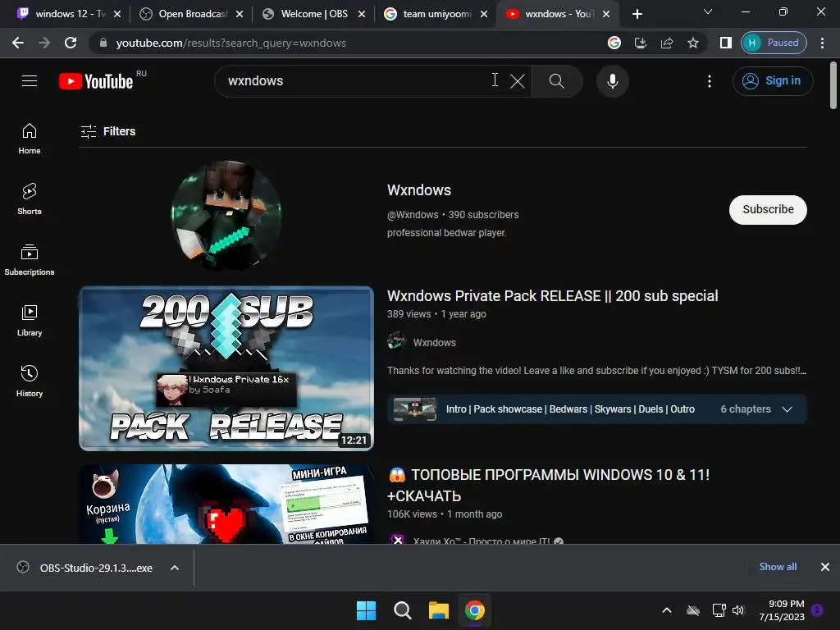Play the 200 SUB Pack Release thumbnail

click(226, 368)
